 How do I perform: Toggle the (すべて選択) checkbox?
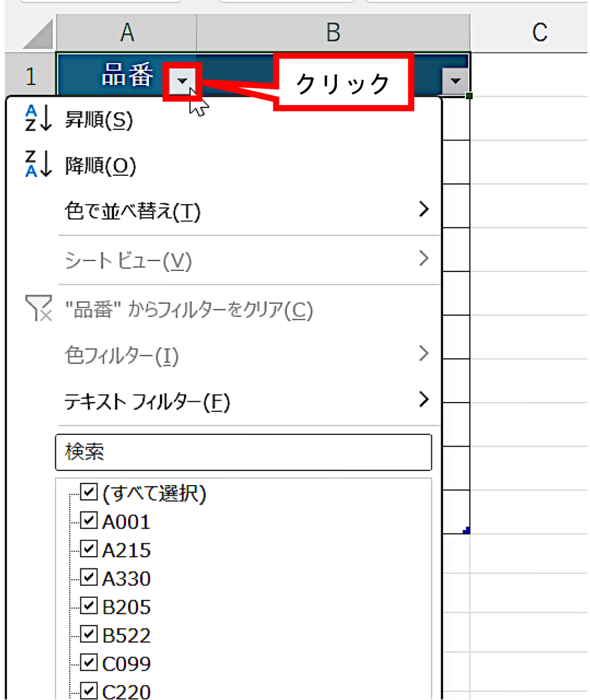(x=89, y=492)
